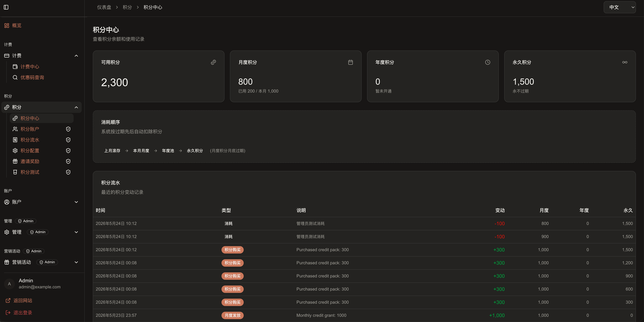Click the 变动 column header

(x=500, y=210)
